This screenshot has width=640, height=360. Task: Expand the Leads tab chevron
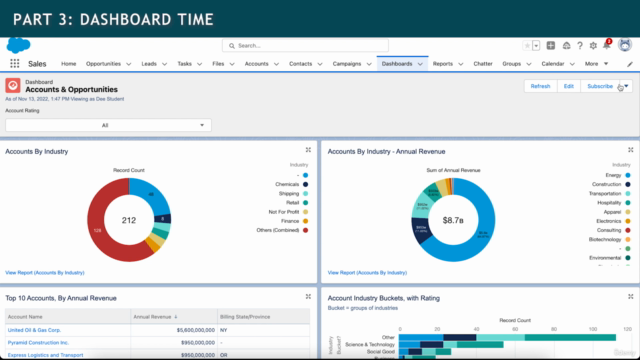click(164, 64)
